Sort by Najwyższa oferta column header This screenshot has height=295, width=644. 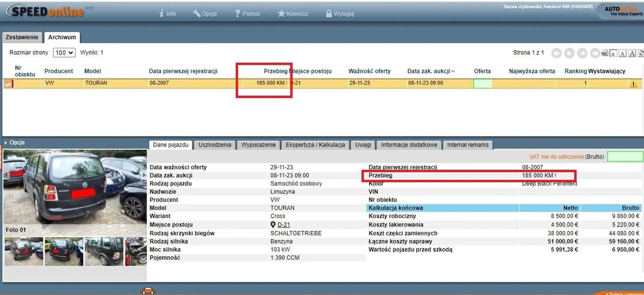click(x=532, y=71)
